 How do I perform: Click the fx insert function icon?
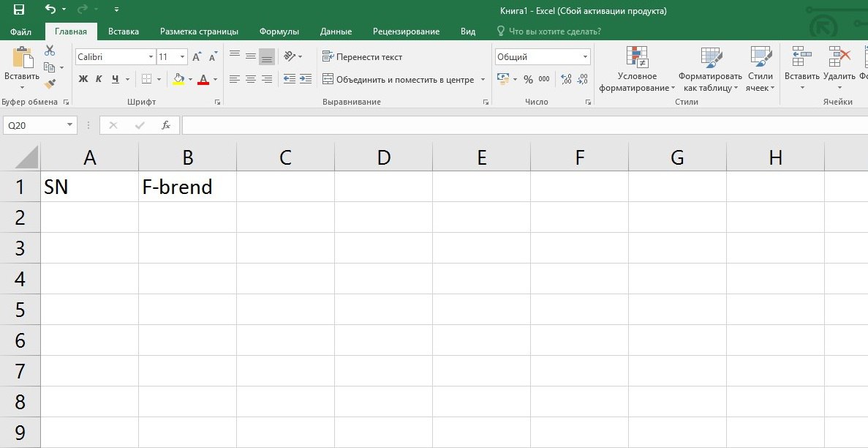pyautogui.click(x=165, y=125)
